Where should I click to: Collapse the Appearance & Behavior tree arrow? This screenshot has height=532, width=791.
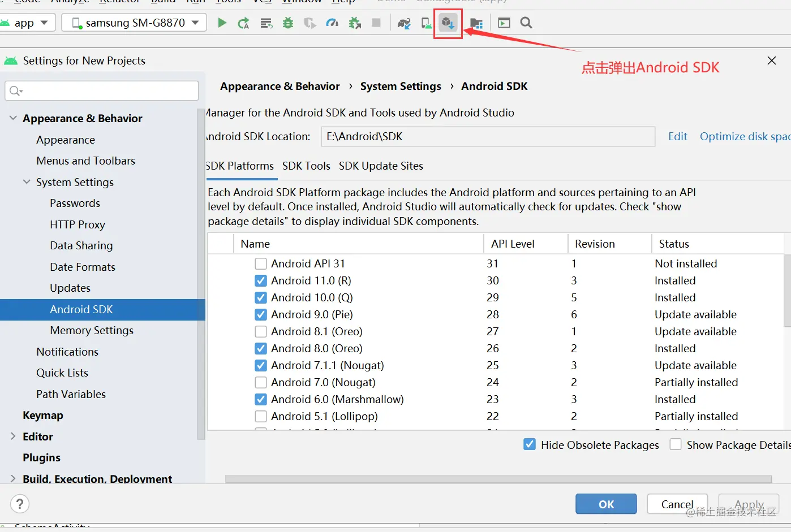13,118
